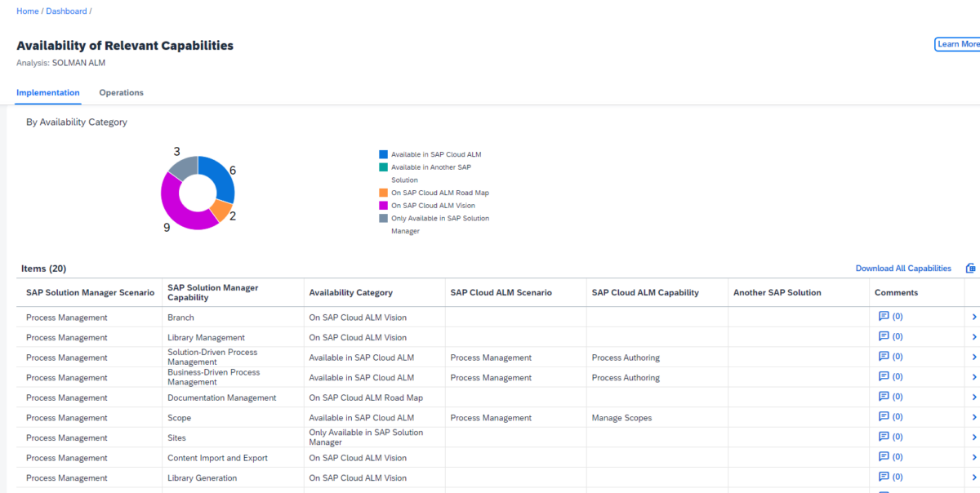Select the Implementation tab
The width and height of the screenshot is (980, 493).
(x=47, y=92)
